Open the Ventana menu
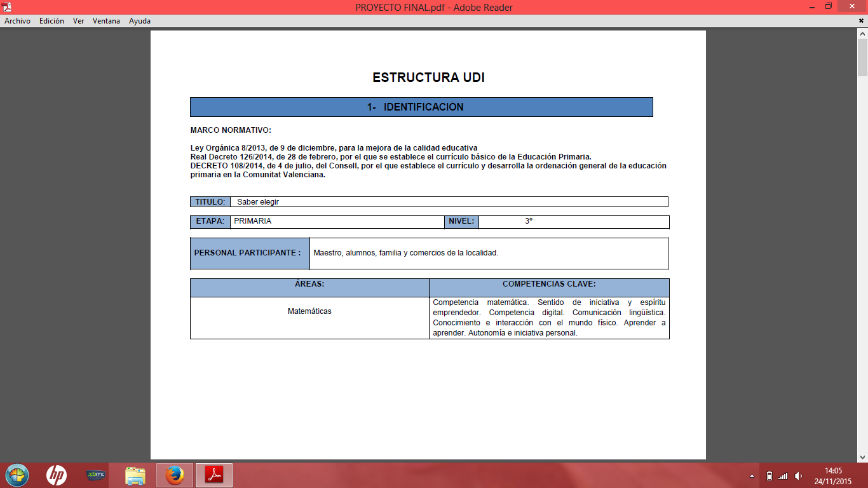 106,21
